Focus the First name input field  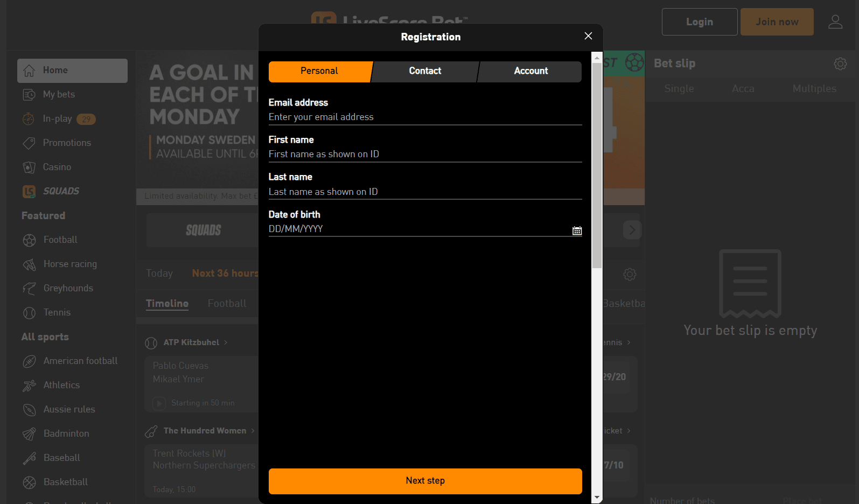click(x=425, y=154)
